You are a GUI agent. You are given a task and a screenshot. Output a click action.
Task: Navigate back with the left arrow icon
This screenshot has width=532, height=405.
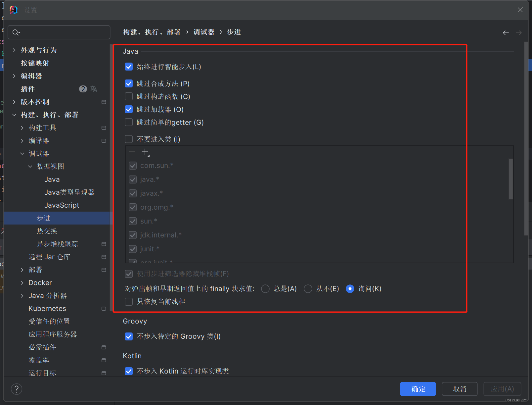click(506, 32)
